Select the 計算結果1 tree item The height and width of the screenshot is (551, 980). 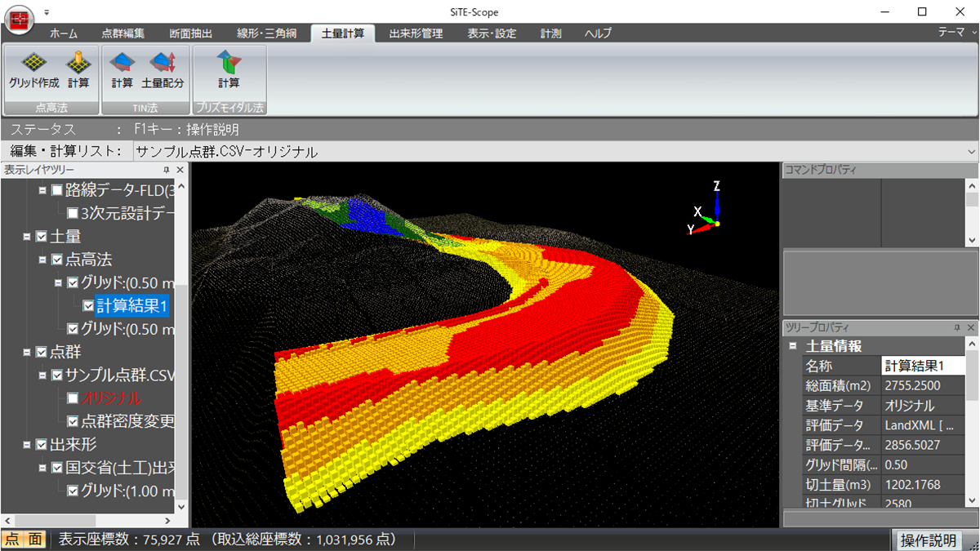click(131, 306)
